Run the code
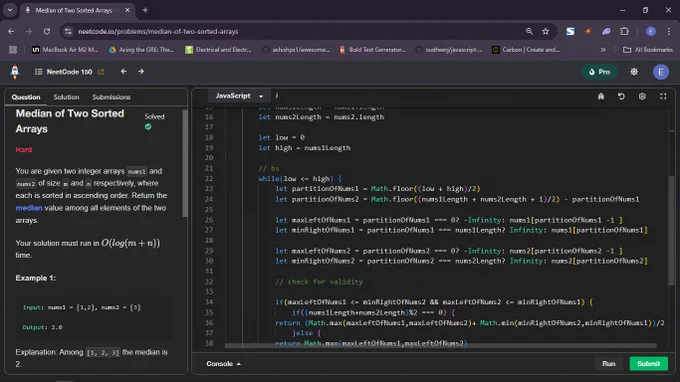 tap(608, 364)
